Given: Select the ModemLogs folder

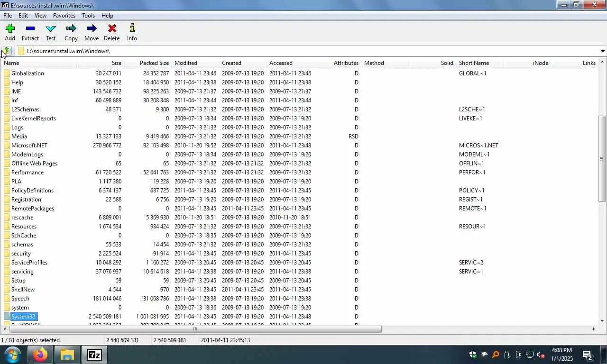Looking at the screenshot, I should 27,155.
